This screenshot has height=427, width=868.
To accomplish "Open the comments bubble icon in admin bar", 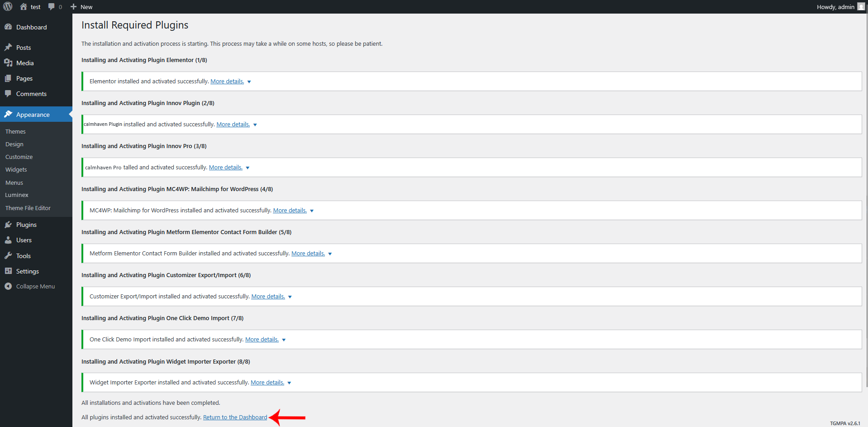I will 52,7.
